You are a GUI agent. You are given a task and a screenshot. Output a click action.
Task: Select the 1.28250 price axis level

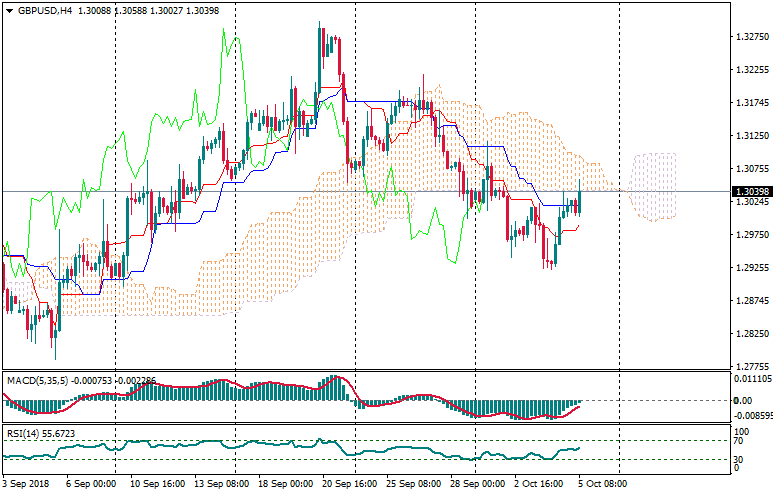(x=750, y=334)
